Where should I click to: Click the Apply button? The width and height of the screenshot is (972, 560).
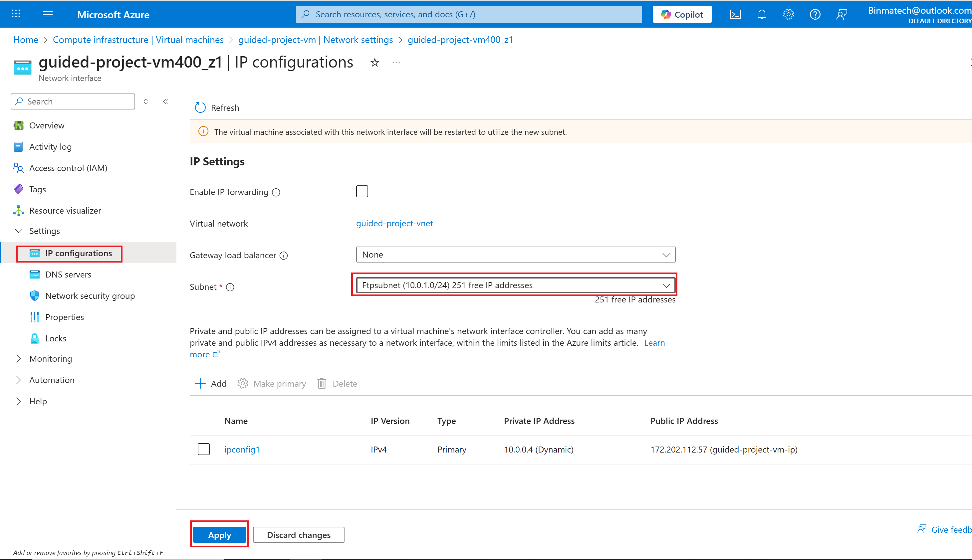pos(219,535)
